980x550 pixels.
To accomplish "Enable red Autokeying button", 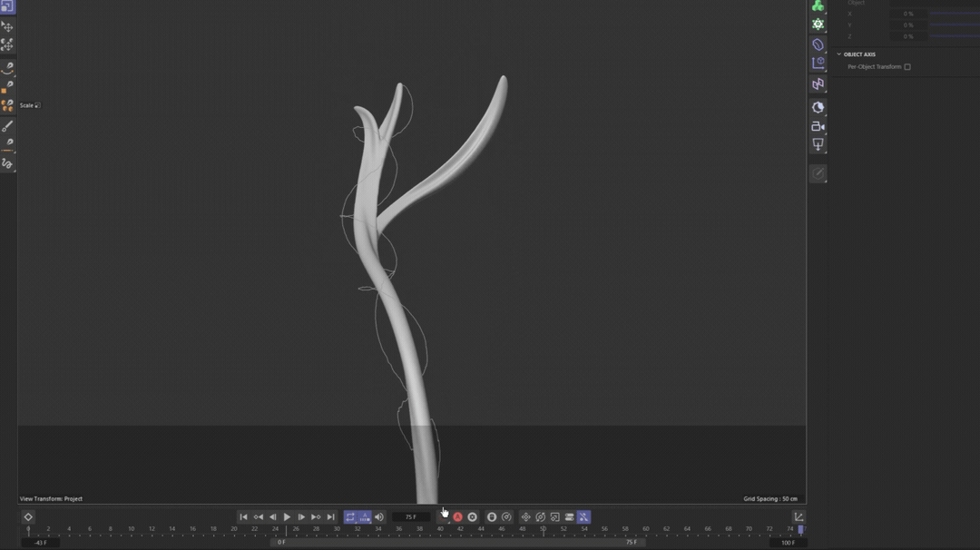I will coord(457,517).
